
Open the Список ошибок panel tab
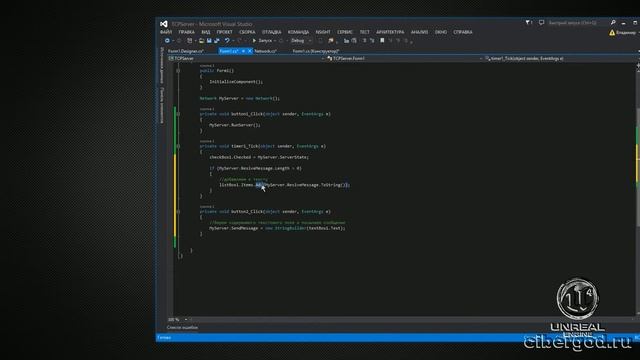click(182, 327)
